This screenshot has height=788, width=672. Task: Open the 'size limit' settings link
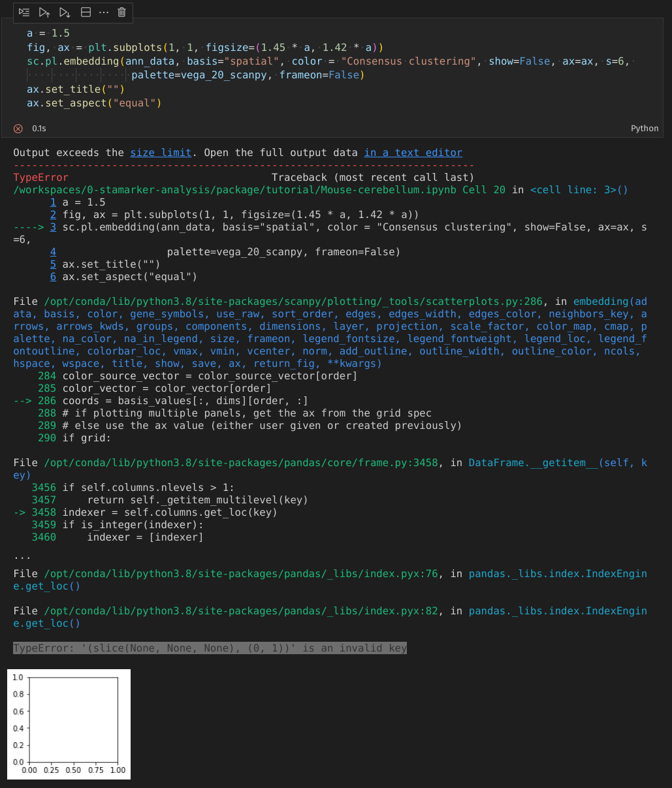(161, 152)
